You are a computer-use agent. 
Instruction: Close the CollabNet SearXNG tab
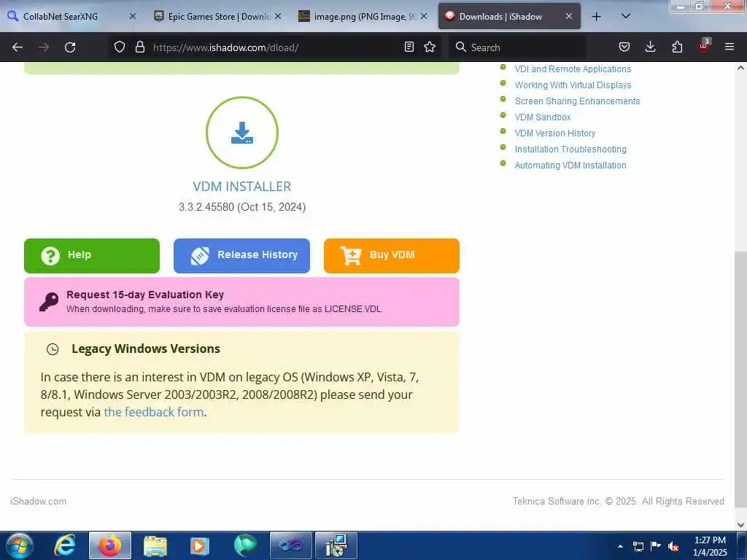pos(133,16)
